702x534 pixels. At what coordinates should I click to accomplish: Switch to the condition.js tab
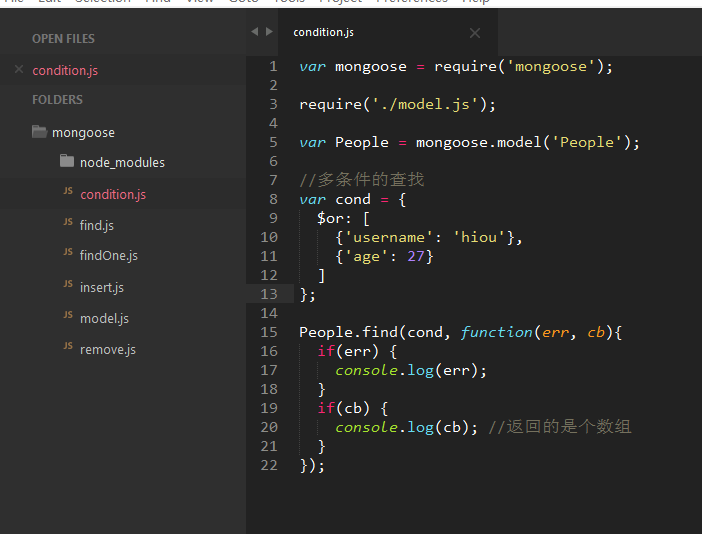point(323,32)
